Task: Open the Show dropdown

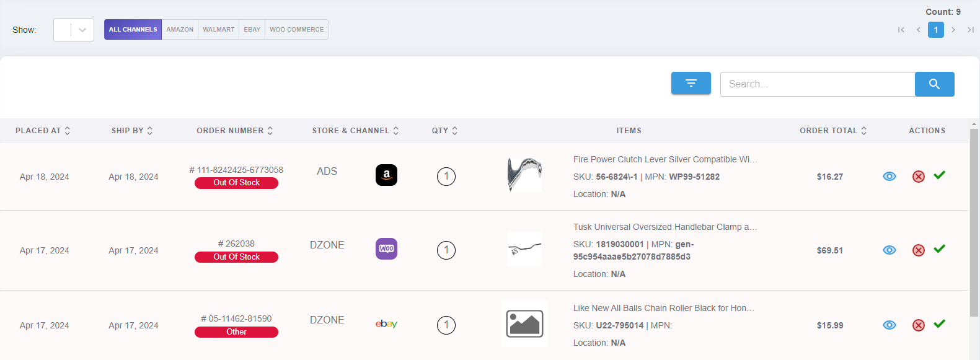Action: coord(74,30)
